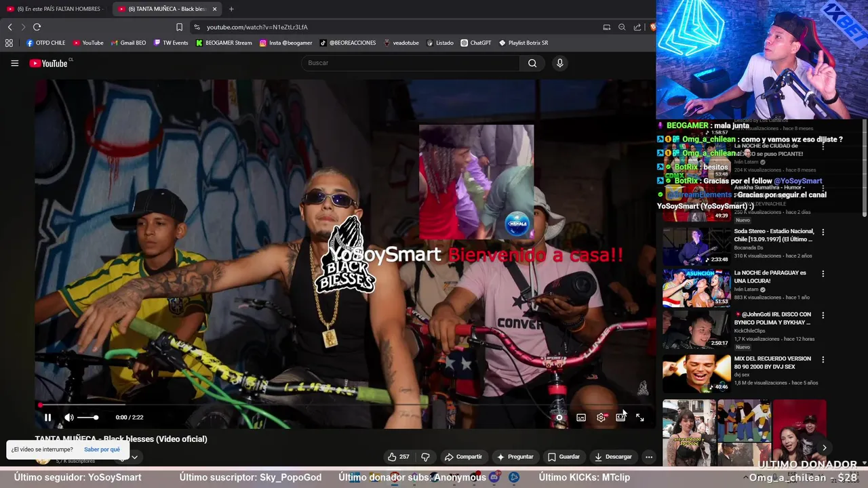Adjust the player volume slider
868x488 pixels.
click(87, 418)
